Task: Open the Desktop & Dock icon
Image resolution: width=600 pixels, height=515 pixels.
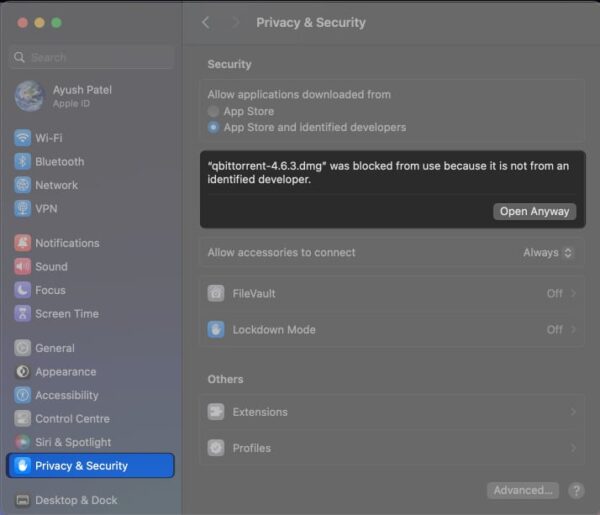Action: pyautogui.click(x=23, y=500)
